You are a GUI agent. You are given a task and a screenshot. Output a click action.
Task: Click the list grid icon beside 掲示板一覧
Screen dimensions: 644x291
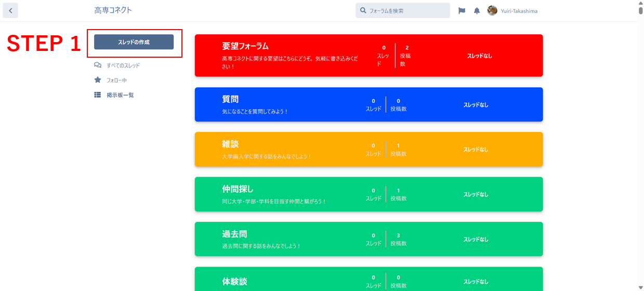tap(98, 95)
